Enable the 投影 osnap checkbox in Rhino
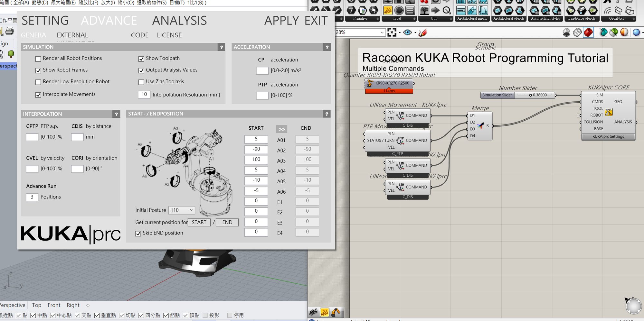The width and height of the screenshot is (644, 321). click(x=205, y=315)
